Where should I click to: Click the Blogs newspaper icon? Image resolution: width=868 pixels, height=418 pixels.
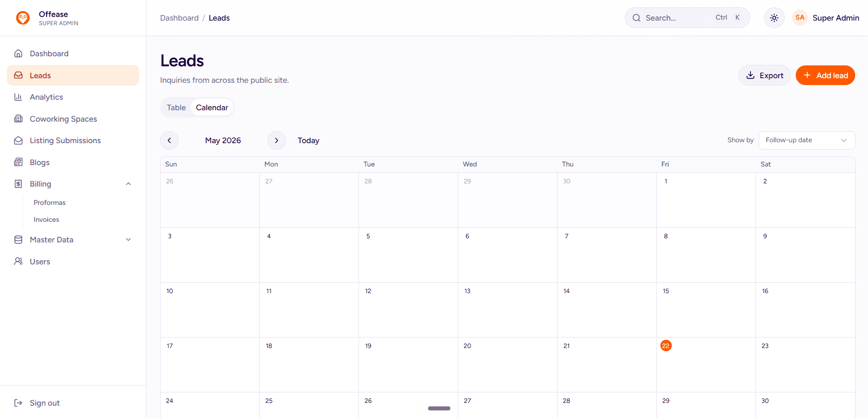(18, 162)
